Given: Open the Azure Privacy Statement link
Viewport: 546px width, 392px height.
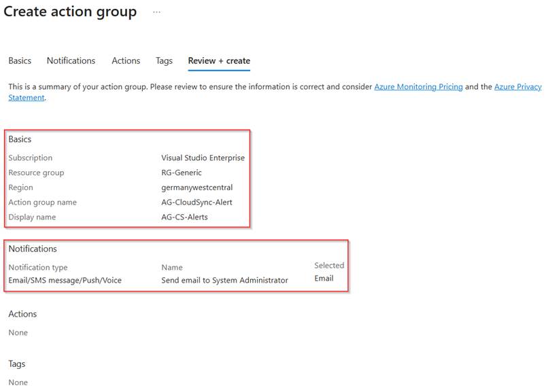Looking at the screenshot, I should click(517, 87).
